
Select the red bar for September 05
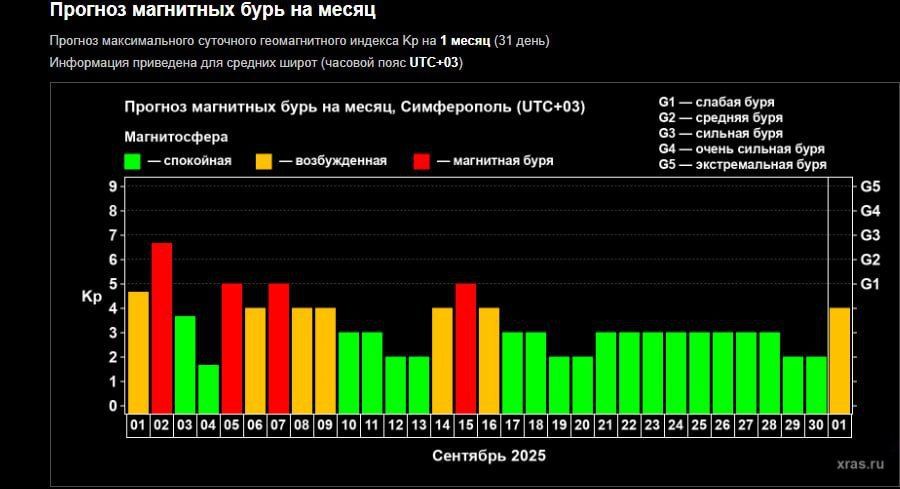[232, 348]
